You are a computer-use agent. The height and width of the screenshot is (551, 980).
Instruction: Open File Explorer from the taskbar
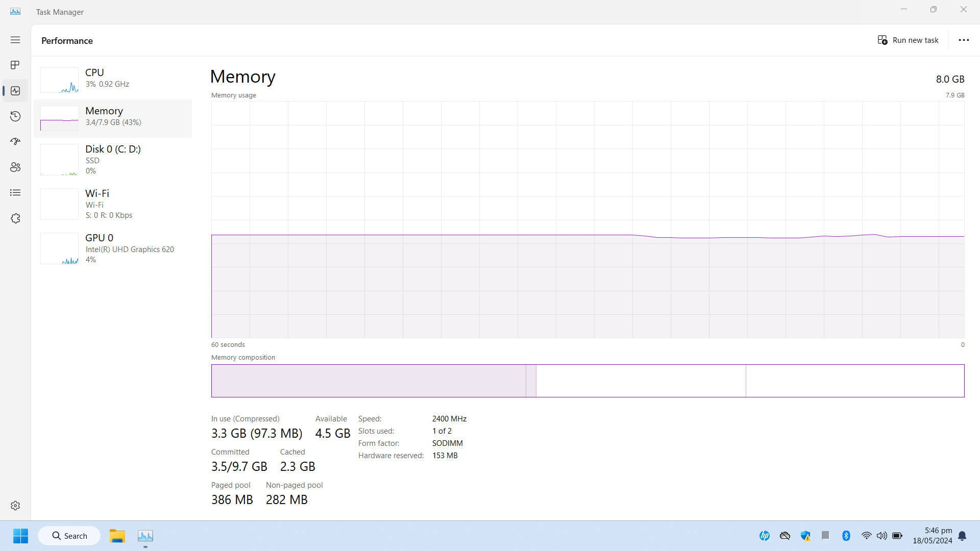coord(117,536)
